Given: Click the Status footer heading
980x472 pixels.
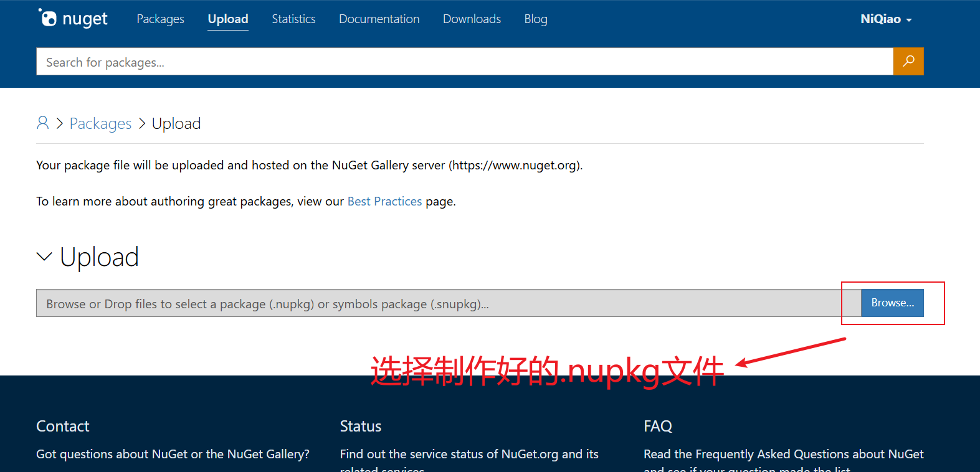Looking at the screenshot, I should click(361, 426).
